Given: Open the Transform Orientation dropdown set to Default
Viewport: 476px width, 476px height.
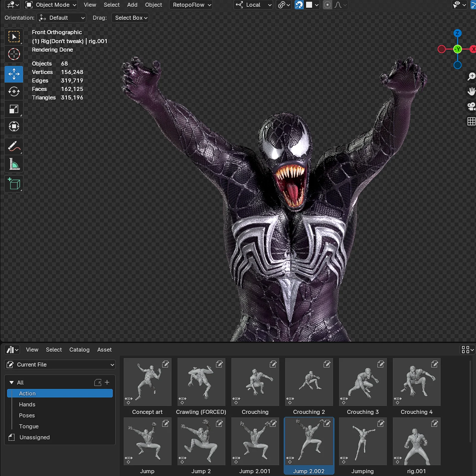Looking at the screenshot, I should coord(61,18).
